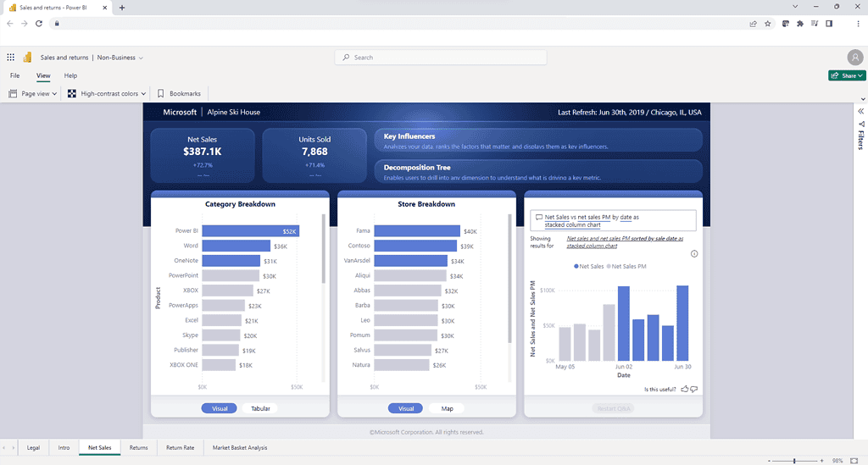
Task: Click the Q&A question input box
Action: tap(613, 220)
